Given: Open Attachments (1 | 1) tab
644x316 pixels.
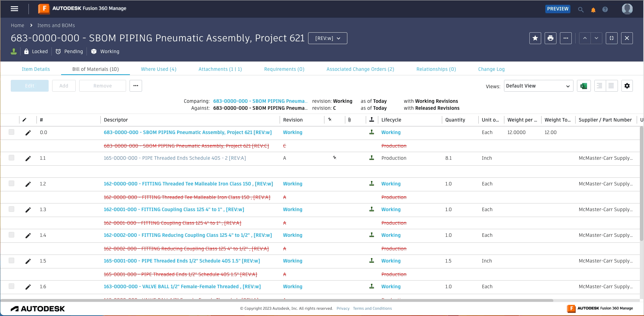Looking at the screenshot, I should (220, 69).
